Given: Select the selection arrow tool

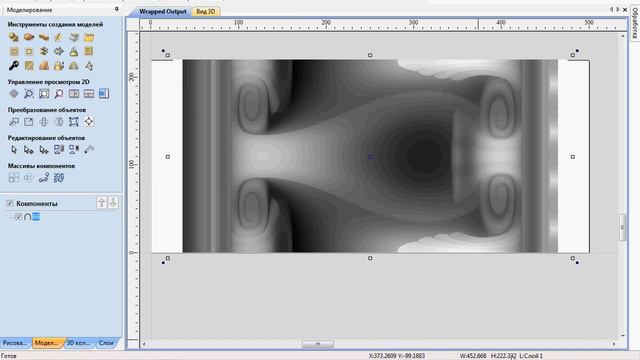Looking at the screenshot, I should tap(13, 150).
